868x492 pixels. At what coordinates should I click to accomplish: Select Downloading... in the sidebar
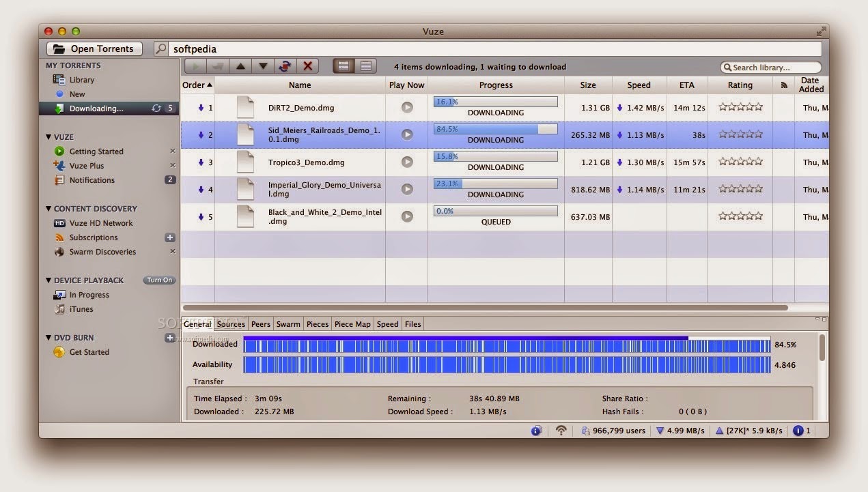point(96,108)
